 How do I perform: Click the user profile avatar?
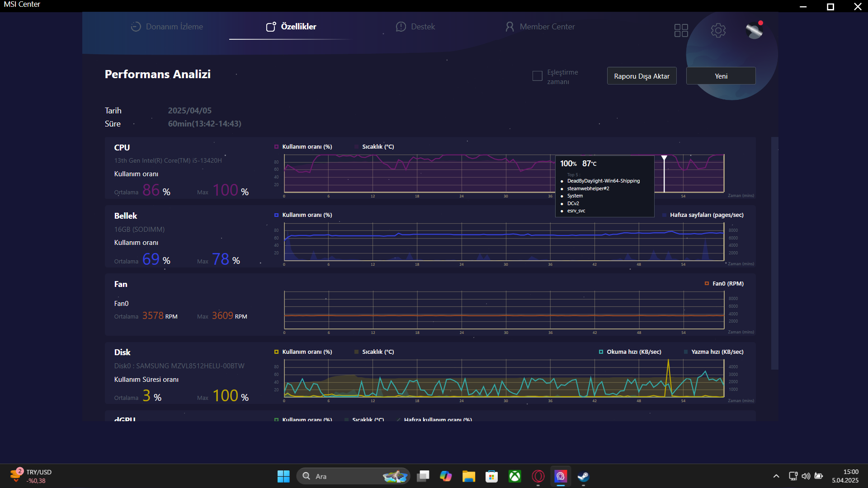click(754, 30)
